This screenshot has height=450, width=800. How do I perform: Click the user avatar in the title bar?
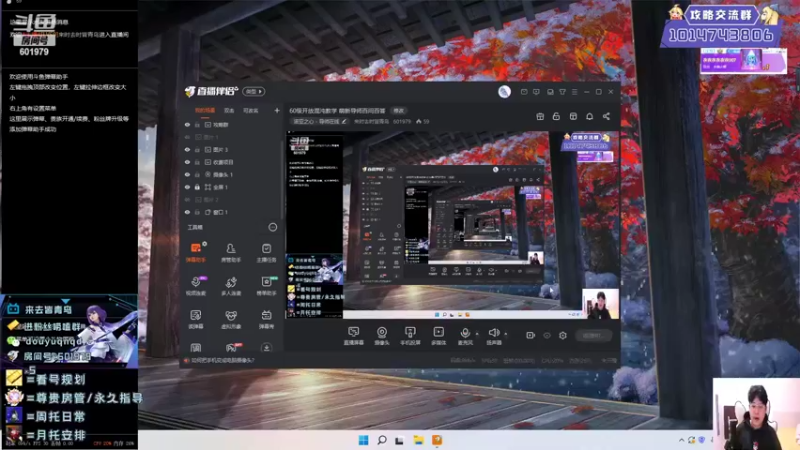tap(504, 91)
